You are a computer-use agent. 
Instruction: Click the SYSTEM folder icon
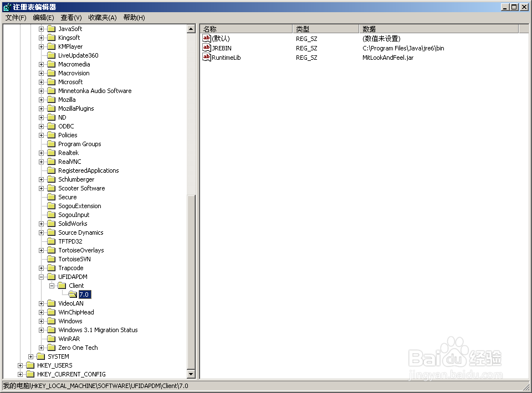[40, 356]
